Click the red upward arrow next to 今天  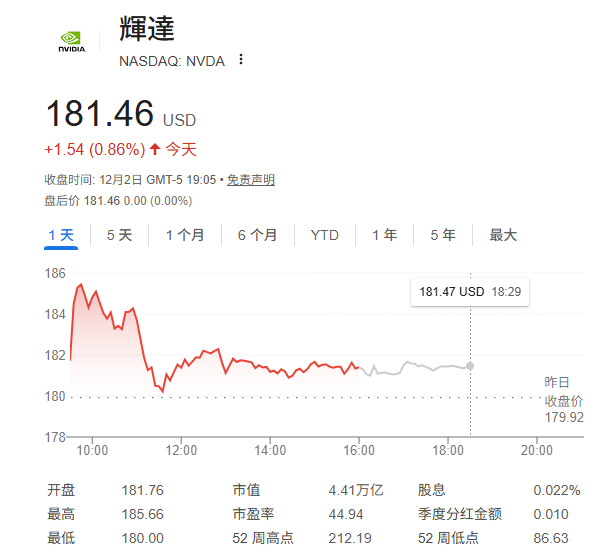155,149
